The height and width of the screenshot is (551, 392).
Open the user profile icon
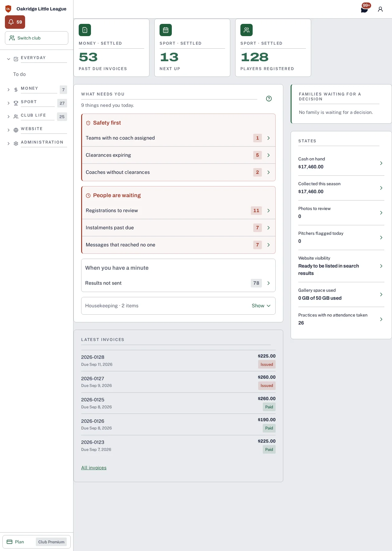click(380, 9)
